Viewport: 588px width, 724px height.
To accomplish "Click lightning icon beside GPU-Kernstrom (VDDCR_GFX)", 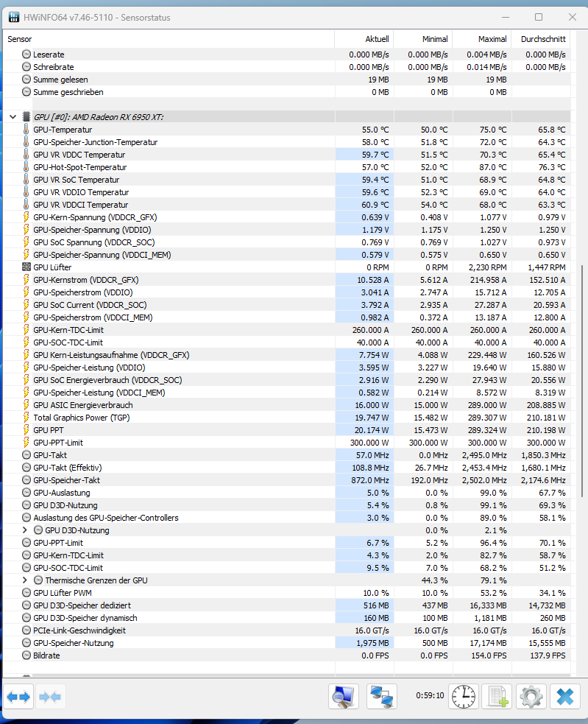I will point(26,280).
